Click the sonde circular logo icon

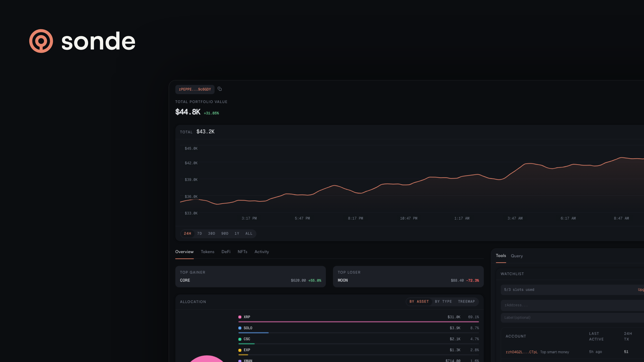(x=41, y=41)
